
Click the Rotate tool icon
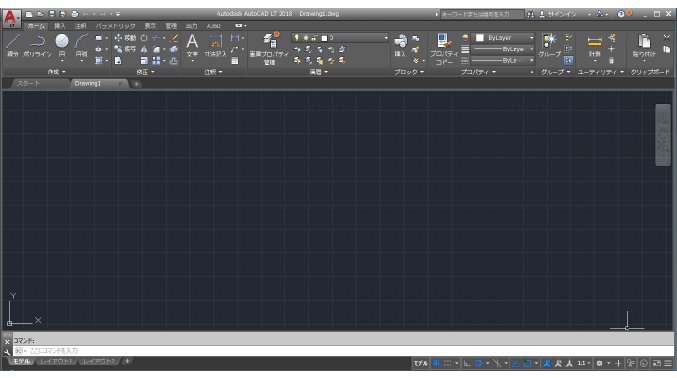144,38
